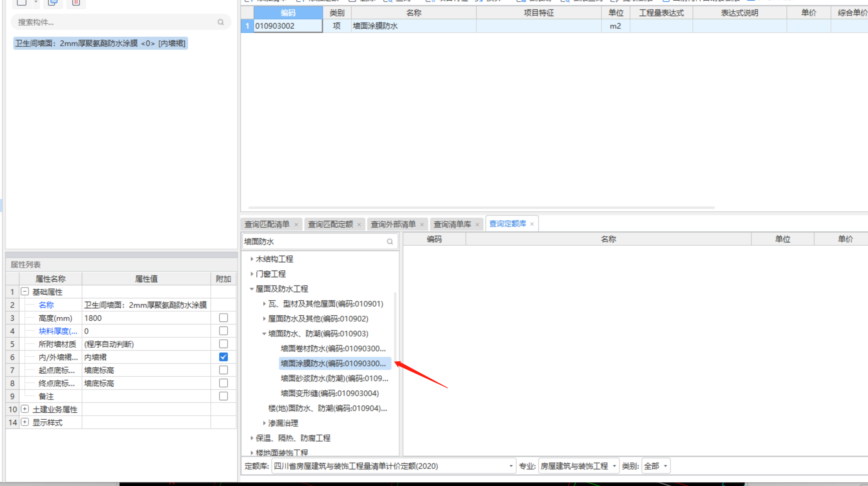Viewport: 868px width, 486px height.
Task: Click the 010903002 code cell
Action: pyautogui.click(x=288, y=26)
